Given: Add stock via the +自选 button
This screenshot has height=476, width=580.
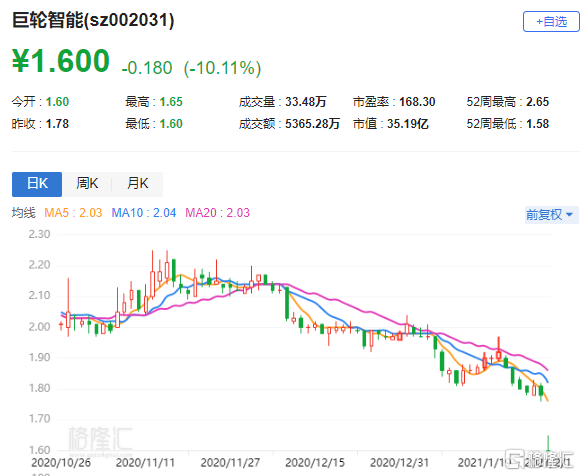Looking at the screenshot, I should pos(551,22).
